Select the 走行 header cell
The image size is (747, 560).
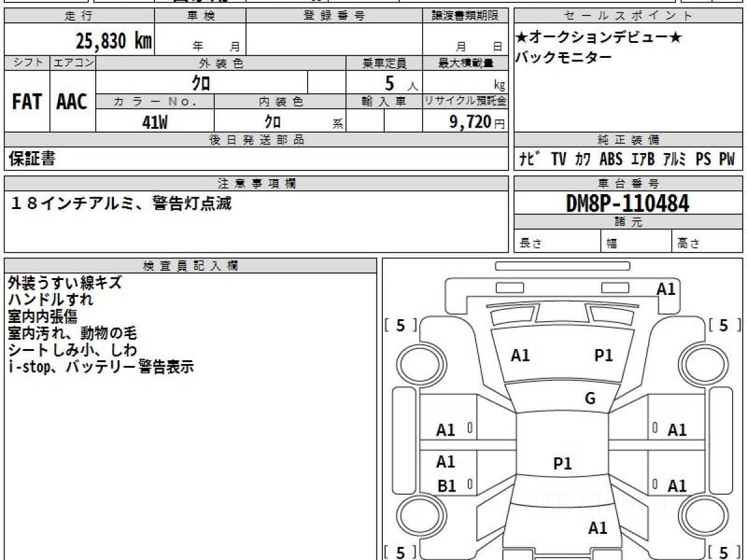[79, 16]
